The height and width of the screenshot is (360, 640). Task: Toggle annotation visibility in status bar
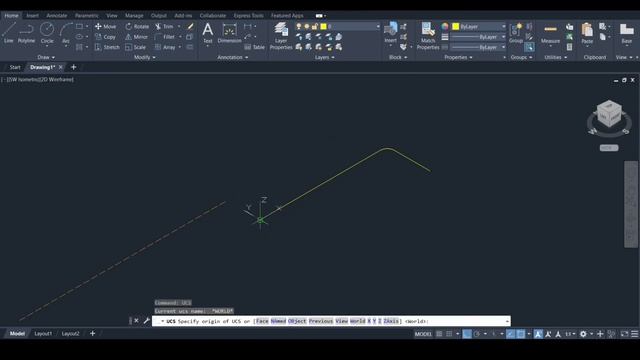(538, 334)
